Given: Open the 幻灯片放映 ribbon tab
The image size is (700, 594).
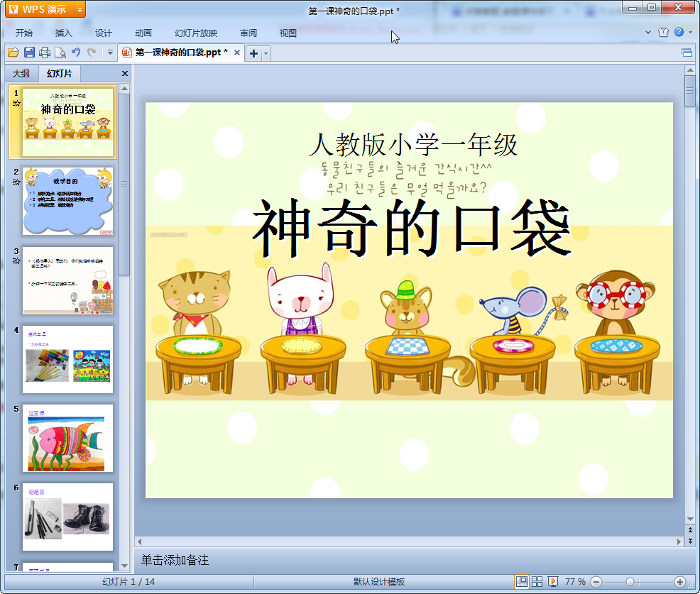Looking at the screenshot, I should click(196, 33).
